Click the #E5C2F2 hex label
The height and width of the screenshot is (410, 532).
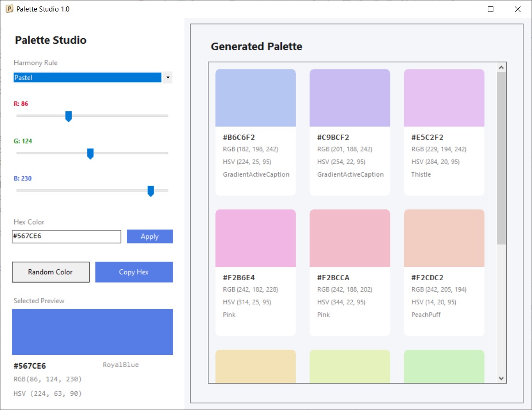[428, 137]
